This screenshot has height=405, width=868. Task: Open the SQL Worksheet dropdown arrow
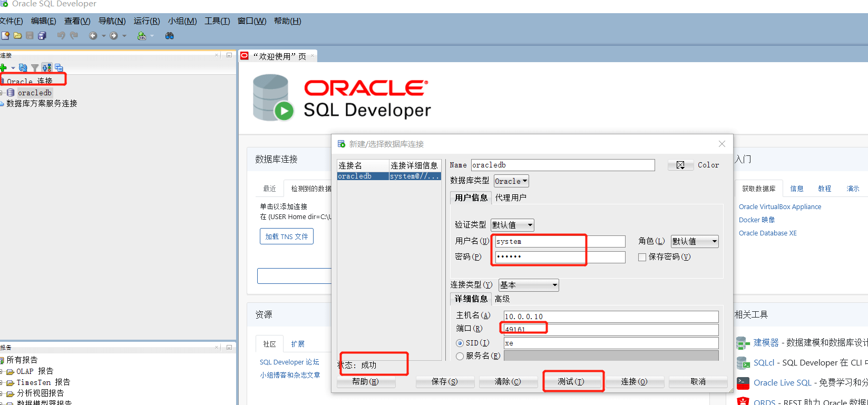(x=152, y=36)
